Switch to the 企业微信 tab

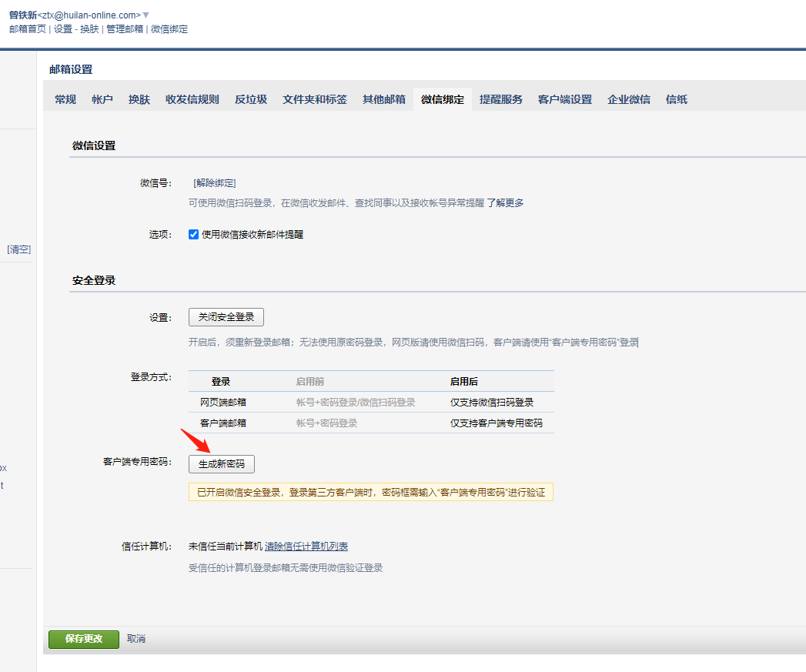click(629, 99)
